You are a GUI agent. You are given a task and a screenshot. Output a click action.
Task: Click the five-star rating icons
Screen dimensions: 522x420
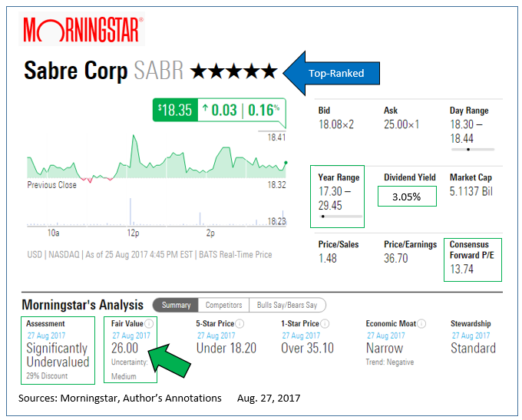tap(233, 71)
